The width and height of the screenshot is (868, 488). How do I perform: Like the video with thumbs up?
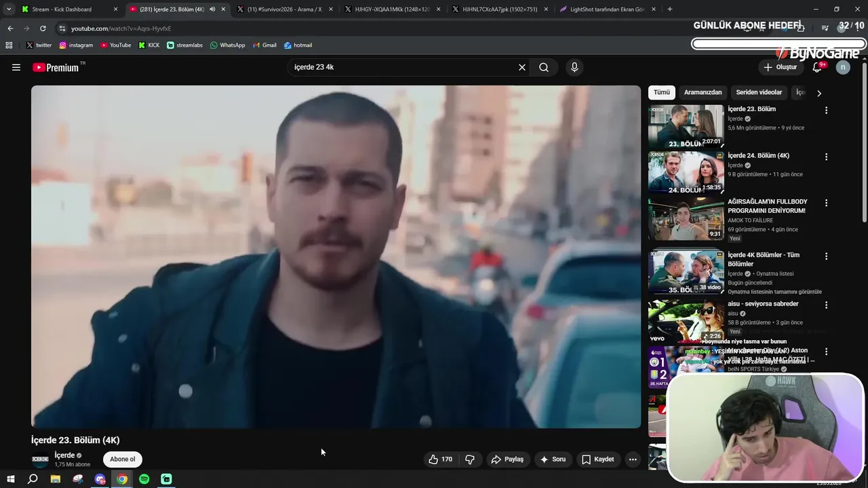pos(440,460)
